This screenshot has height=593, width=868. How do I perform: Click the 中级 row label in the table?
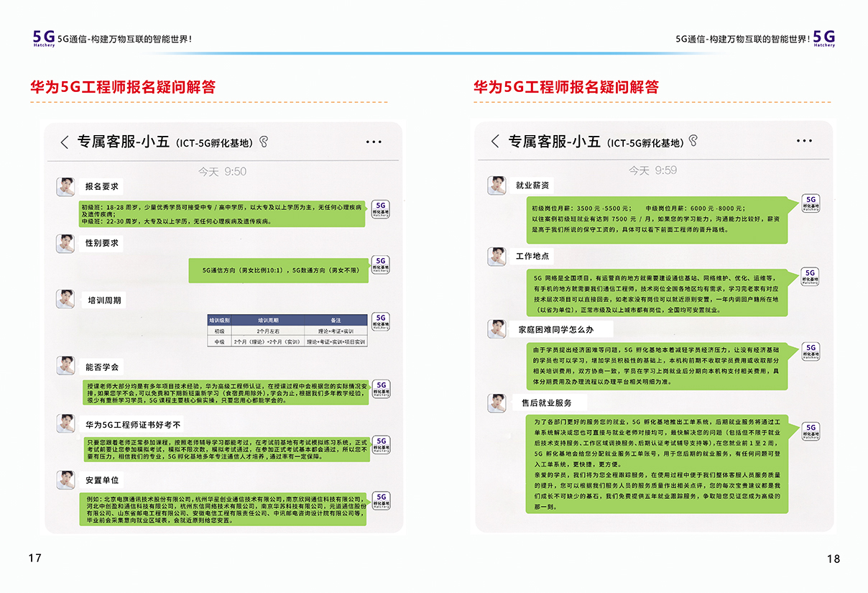[219, 341]
